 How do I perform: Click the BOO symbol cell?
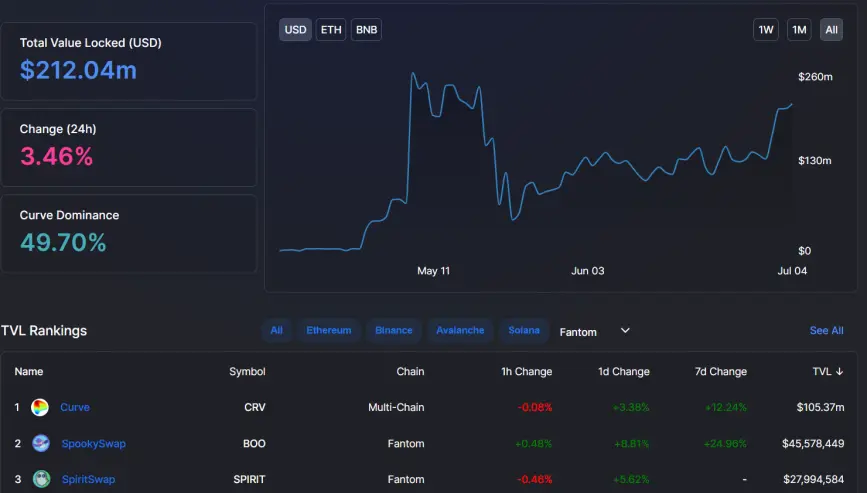(x=254, y=443)
